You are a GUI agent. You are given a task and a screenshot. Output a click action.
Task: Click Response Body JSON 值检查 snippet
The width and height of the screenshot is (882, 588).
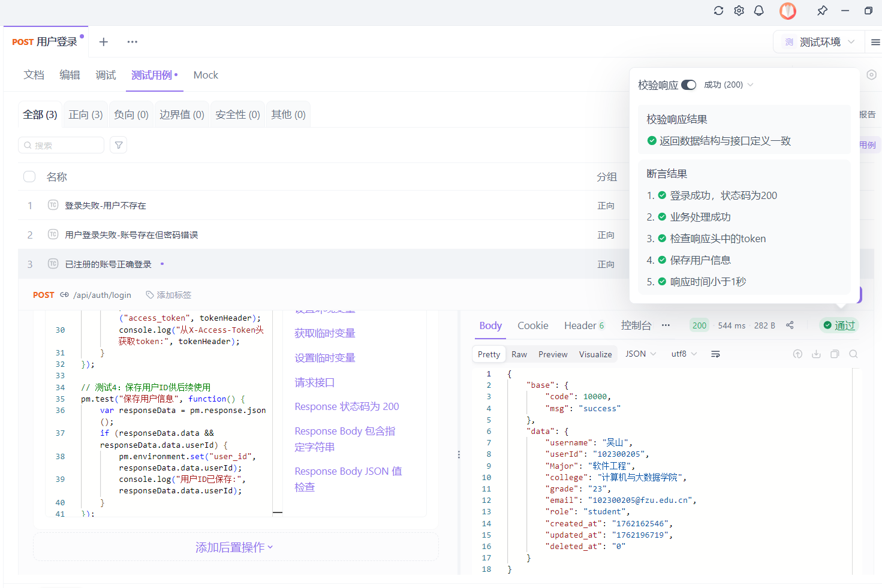click(x=348, y=479)
